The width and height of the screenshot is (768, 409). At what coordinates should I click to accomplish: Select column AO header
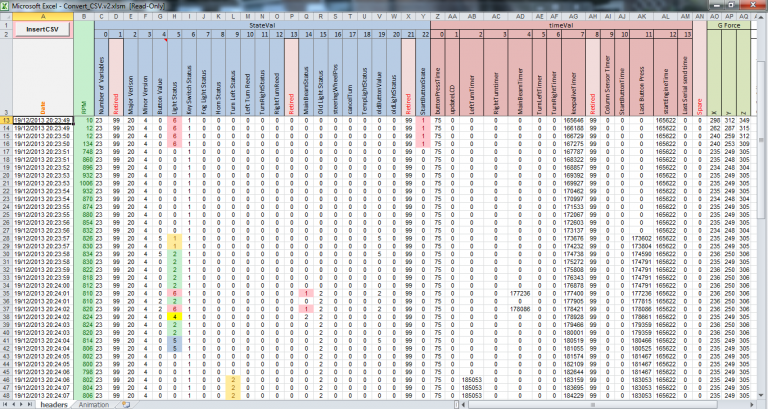(714, 16)
